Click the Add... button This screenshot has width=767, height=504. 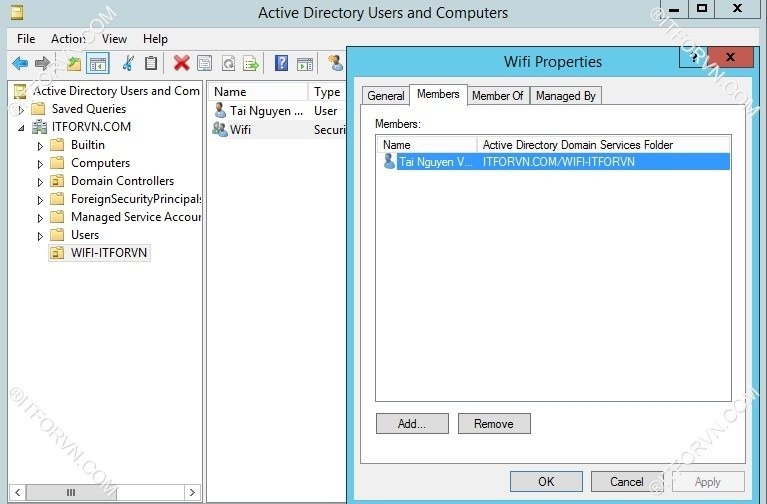point(412,423)
